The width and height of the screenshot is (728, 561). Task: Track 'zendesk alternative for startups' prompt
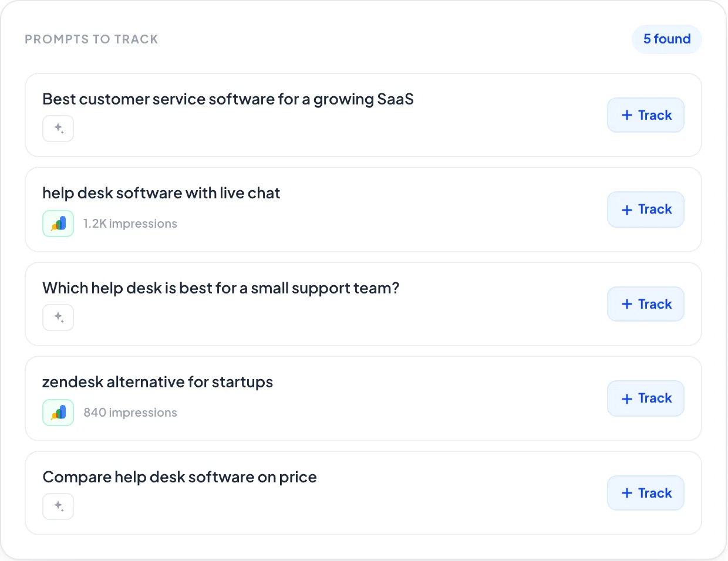coord(646,398)
